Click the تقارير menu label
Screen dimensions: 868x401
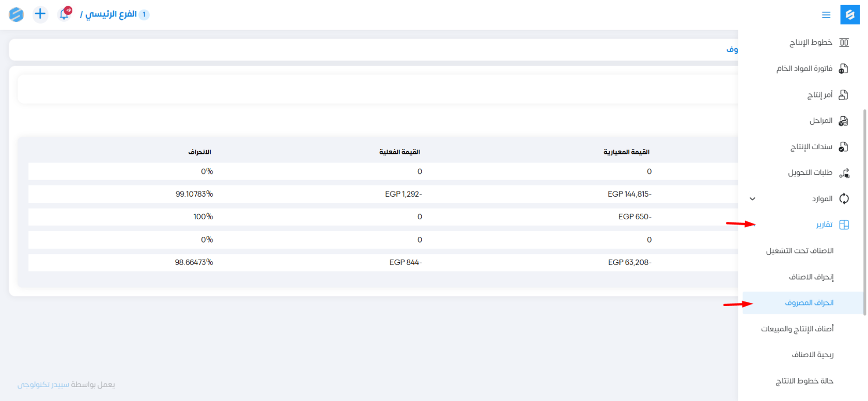(824, 224)
